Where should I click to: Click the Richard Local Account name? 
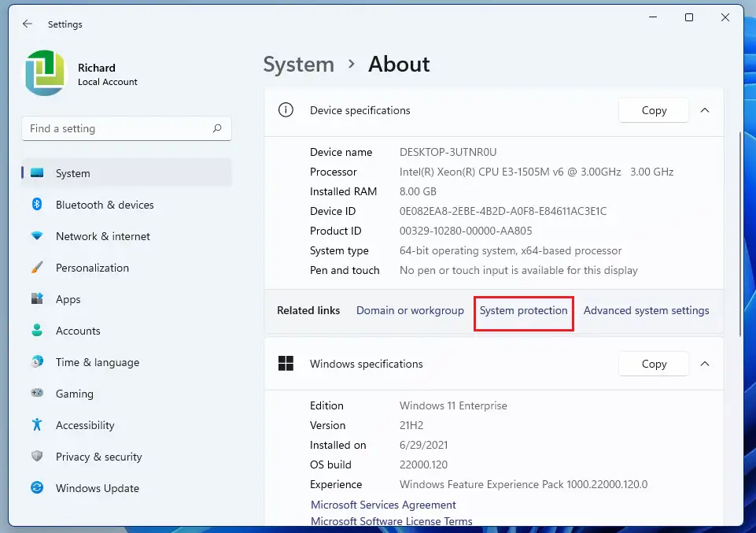pyautogui.click(x=108, y=74)
